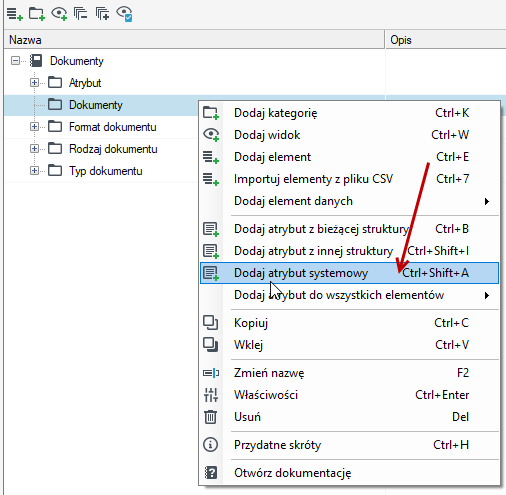Click the sliders icon beside Właściwości
This screenshot has height=495, width=506.
pos(211,395)
